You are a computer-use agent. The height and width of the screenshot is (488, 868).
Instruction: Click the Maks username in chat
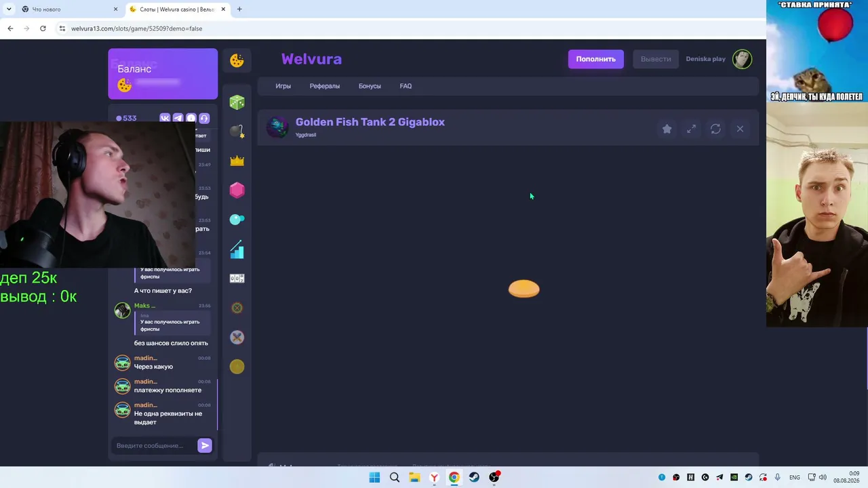pos(144,306)
